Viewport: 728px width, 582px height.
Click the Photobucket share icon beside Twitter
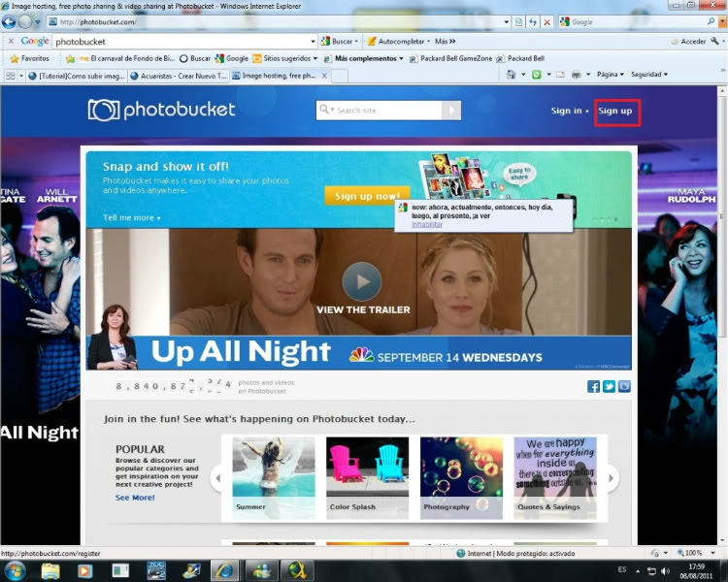(x=624, y=386)
